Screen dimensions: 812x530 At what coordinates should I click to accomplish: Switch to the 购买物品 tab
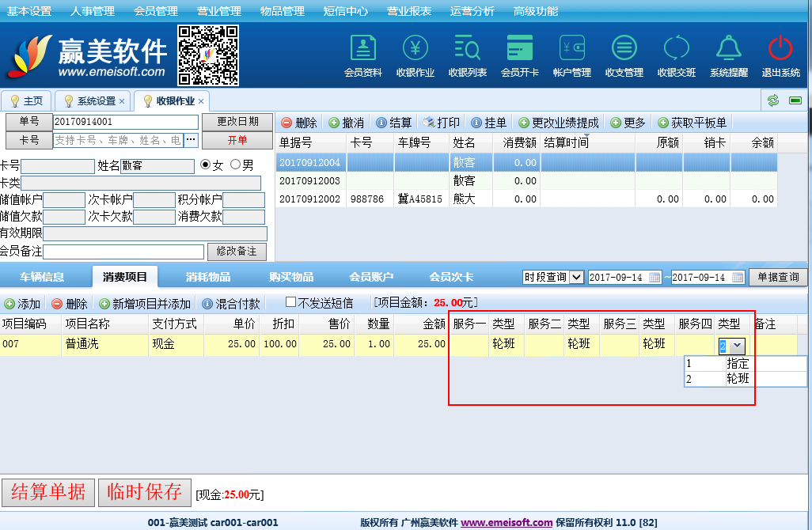291,277
